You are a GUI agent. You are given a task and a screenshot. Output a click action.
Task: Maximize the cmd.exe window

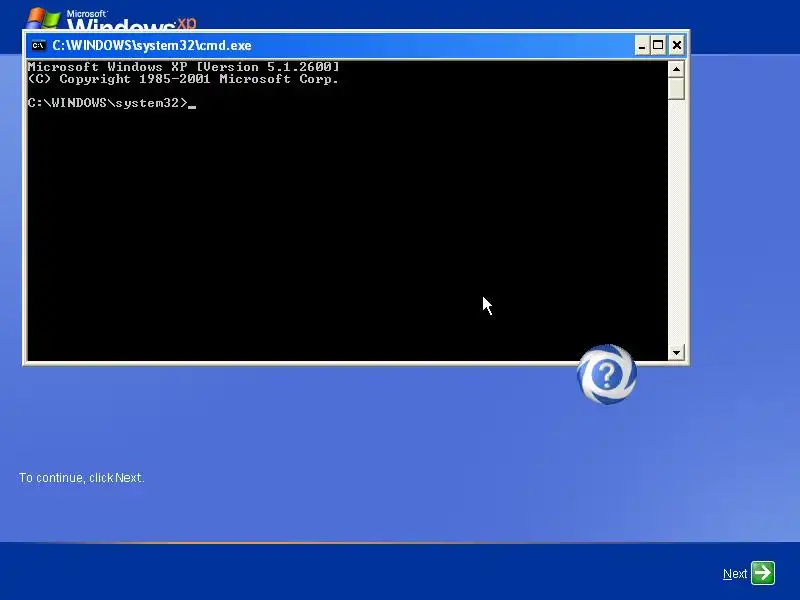[x=658, y=45]
